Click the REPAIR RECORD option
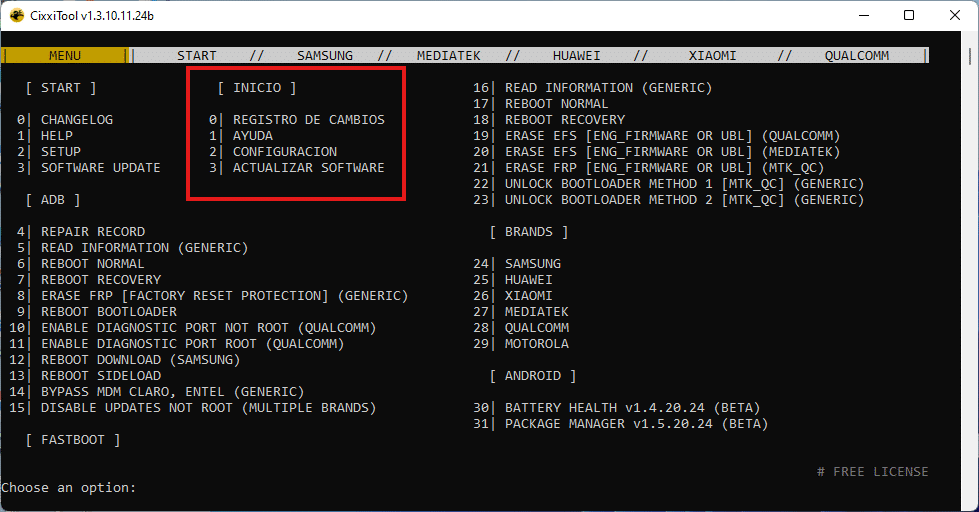The image size is (979, 512). [92, 232]
